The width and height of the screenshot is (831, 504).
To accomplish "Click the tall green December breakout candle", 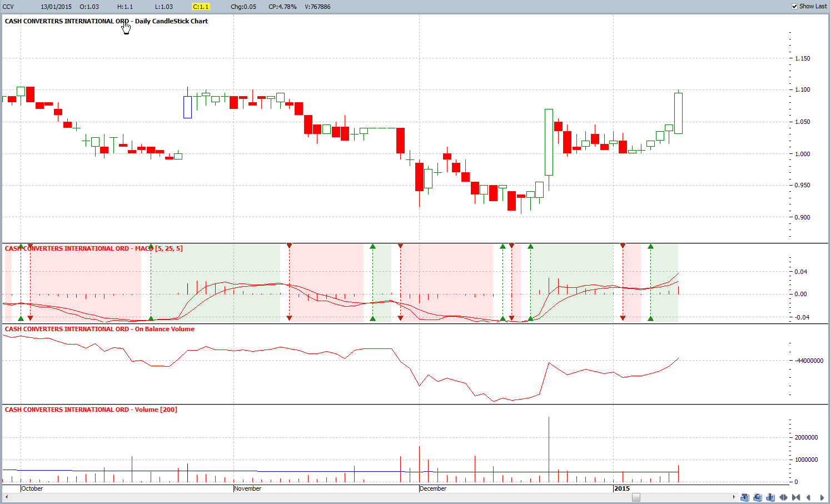I will click(x=549, y=142).
